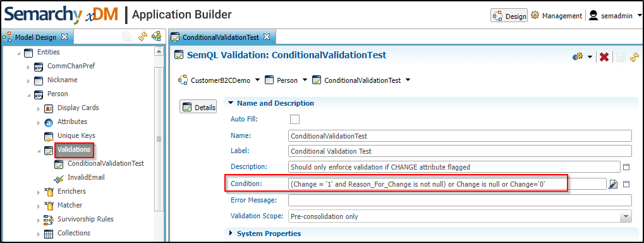
Task: Select the Model Design tab
Action: 35,37
